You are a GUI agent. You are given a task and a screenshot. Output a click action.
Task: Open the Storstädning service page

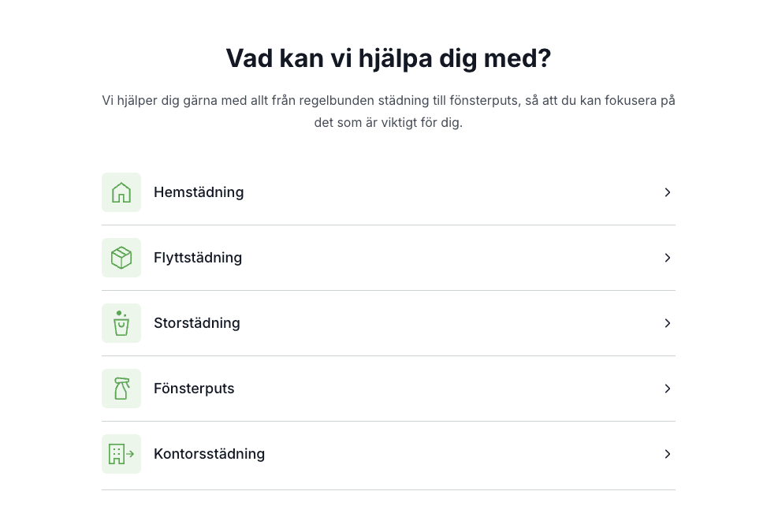pyautogui.click(x=197, y=323)
